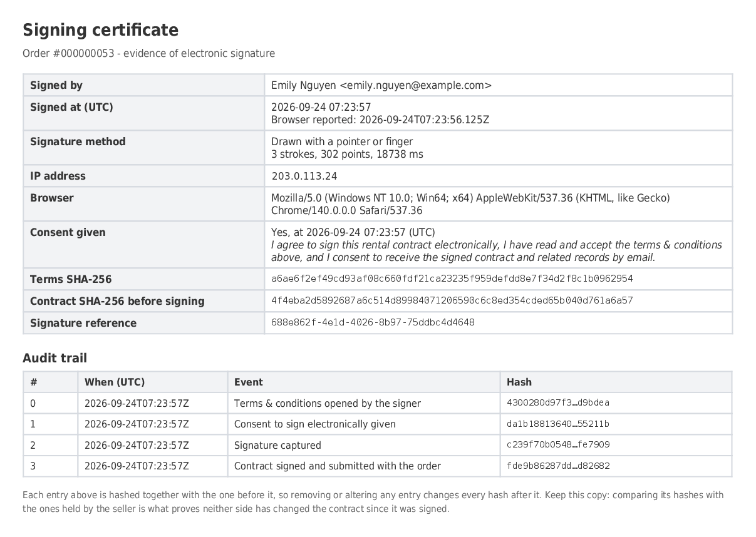Click the 'Browser' row label
Viewport: 756px width, 537px height.
tap(52, 198)
